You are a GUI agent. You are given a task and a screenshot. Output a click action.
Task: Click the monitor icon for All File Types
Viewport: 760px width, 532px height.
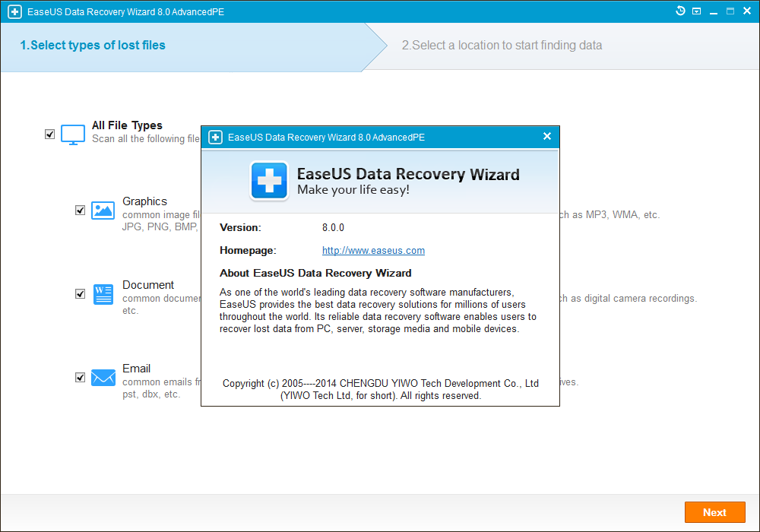click(x=73, y=135)
